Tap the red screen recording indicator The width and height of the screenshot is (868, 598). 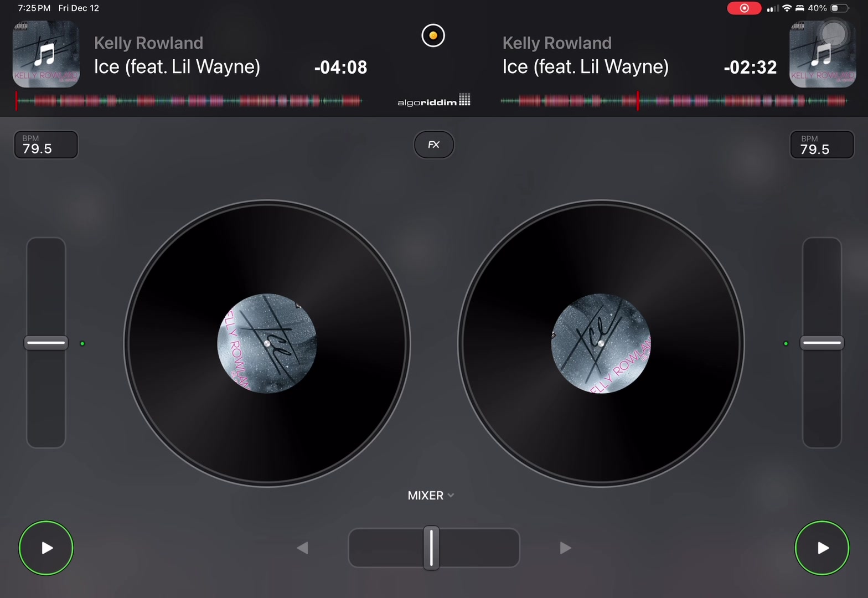point(744,8)
